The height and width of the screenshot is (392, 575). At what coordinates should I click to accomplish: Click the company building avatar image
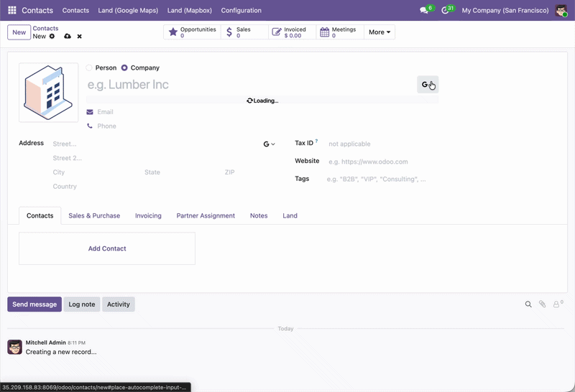pyautogui.click(x=48, y=93)
